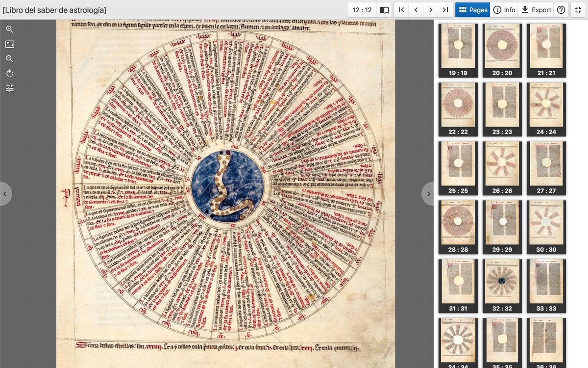Open page thumbnail 30 : 30
Screen dimensions: 588x368
click(x=546, y=227)
